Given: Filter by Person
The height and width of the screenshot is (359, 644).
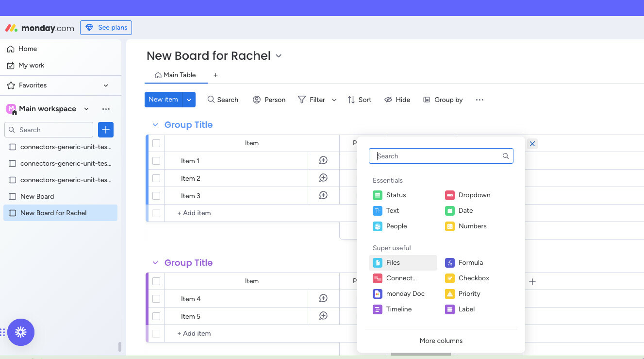Looking at the screenshot, I should tap(269, 100).
